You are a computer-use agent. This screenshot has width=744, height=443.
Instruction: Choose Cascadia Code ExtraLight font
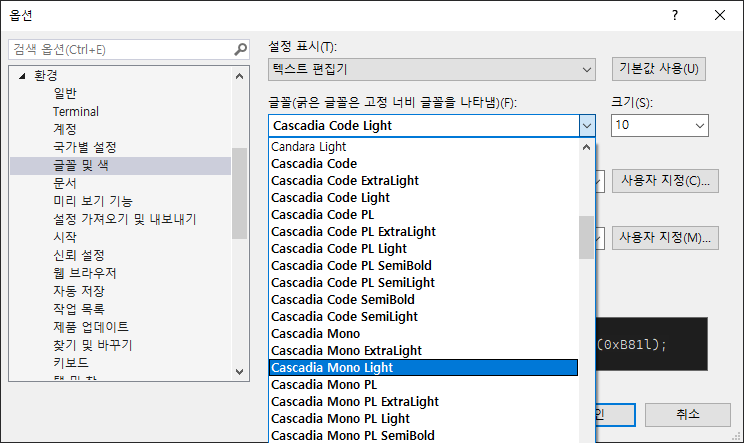click(423, 181)
